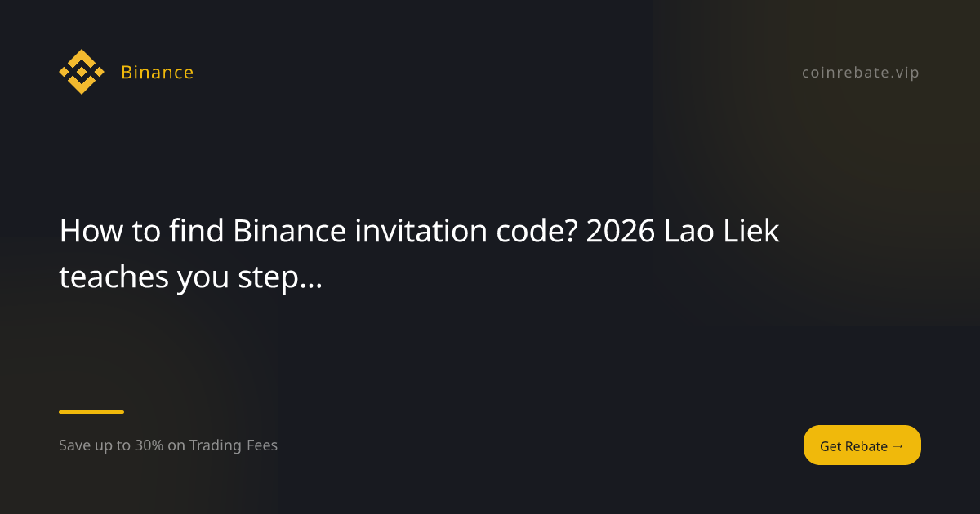Click the Binance diamond logo icon

click(x=82, y=72)
